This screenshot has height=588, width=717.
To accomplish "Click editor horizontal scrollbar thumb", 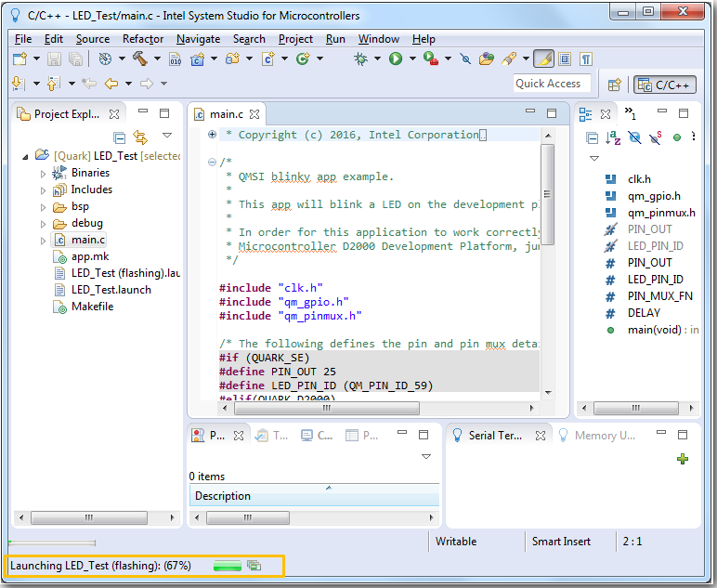I will 327,409.
